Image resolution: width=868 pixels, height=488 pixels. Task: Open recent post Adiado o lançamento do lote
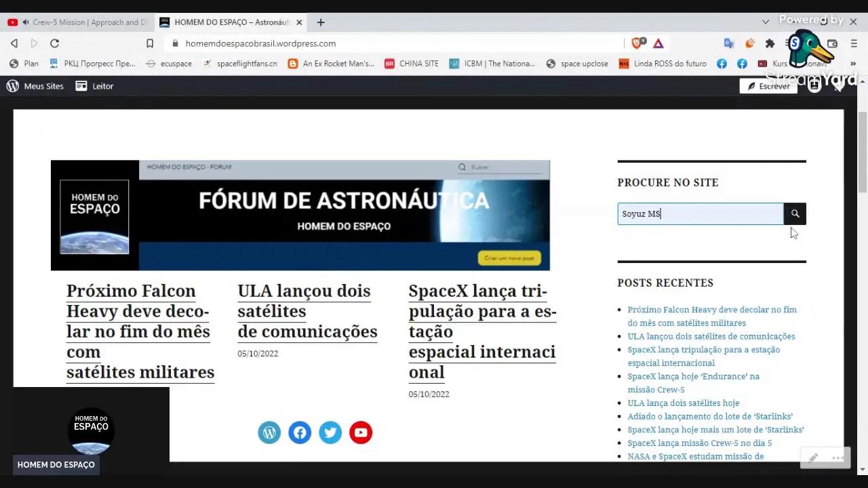click(x=710, y=416)
